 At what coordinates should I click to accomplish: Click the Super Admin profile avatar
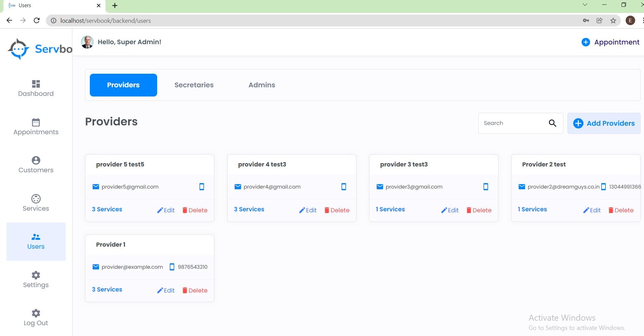pos(87,42)
